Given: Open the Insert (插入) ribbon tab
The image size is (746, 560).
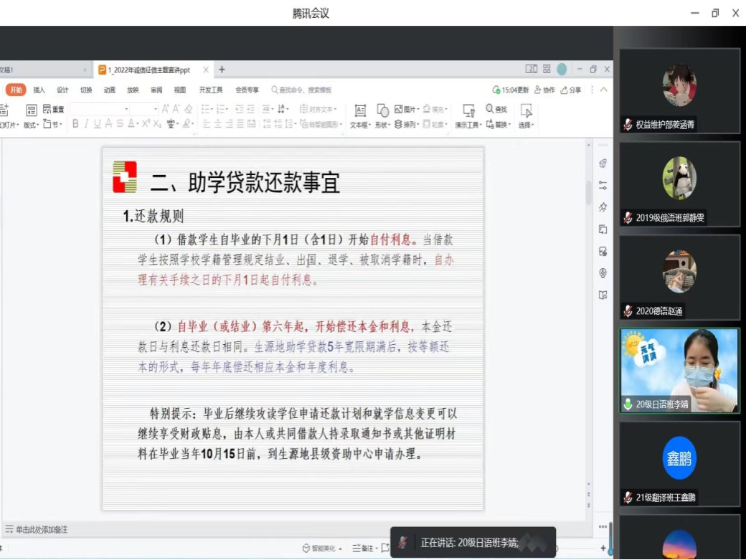Looking at the screenshot, I should click(x=39, y=90).
